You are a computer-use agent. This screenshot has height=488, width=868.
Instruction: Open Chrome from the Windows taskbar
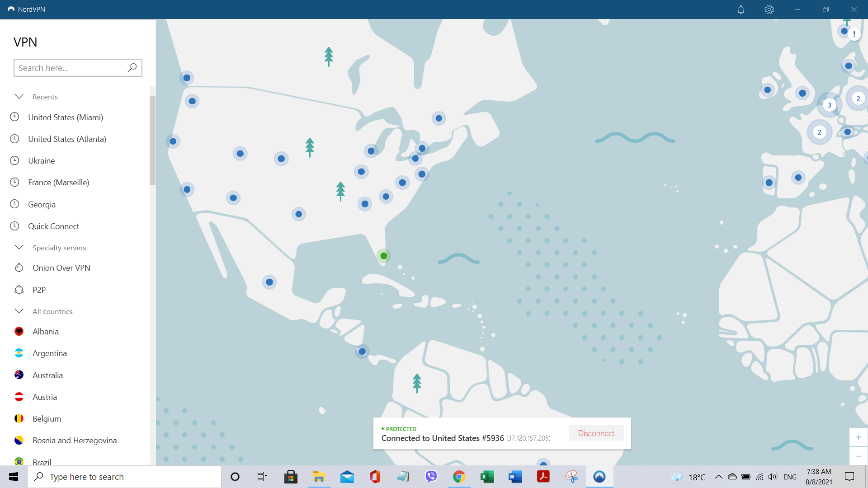459,477
